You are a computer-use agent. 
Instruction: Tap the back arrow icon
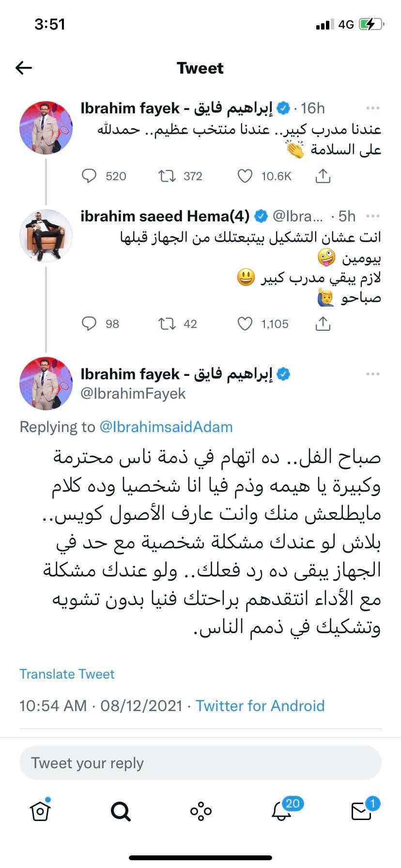pos(24,68)
